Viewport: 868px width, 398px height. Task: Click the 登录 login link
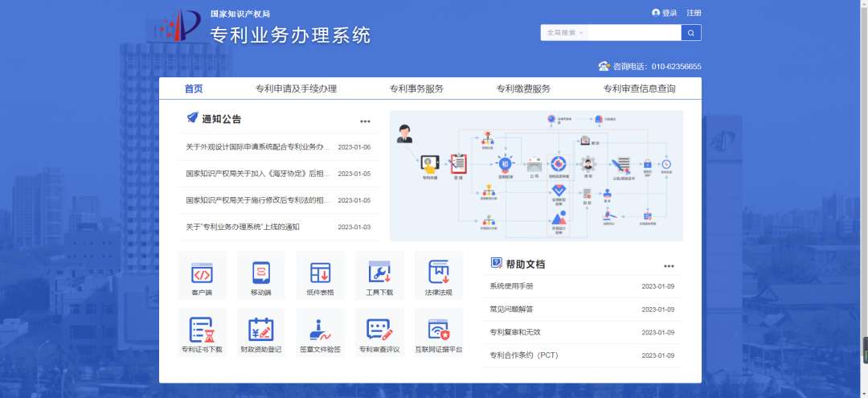pyautogui.click(x=669, y=13)
